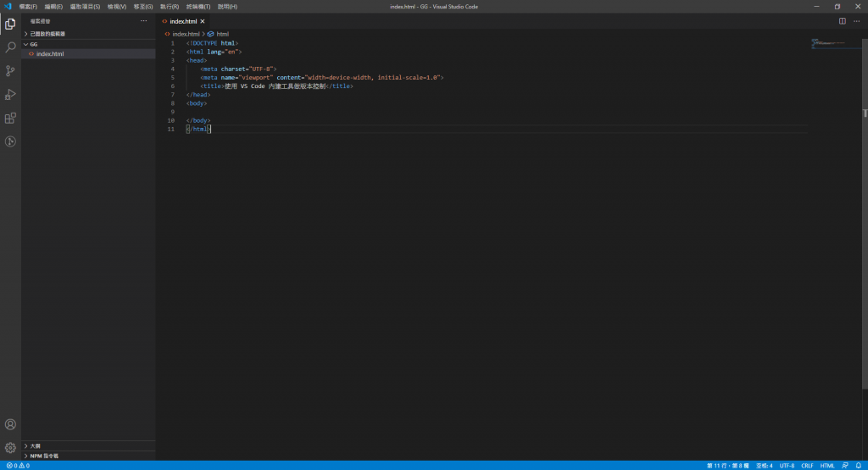Click the viewport meta tag on line 5
Viewport: 868px width, 470px height.
tap(322, 77)
